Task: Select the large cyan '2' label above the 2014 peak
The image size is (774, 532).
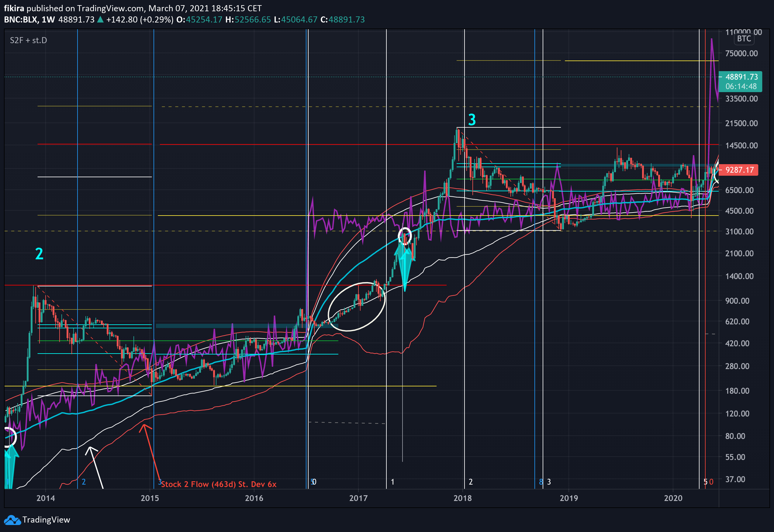Action: coord(39,254)
